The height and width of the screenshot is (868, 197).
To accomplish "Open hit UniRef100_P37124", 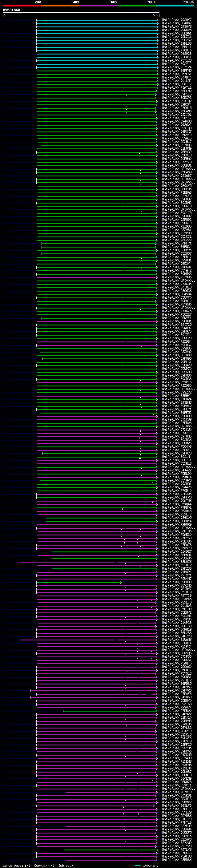I will [x=176, y=67].
